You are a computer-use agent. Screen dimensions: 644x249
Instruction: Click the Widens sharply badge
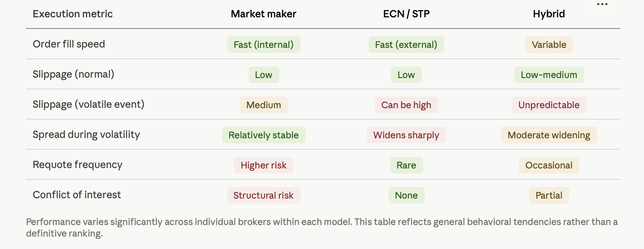tap(406, 135)
